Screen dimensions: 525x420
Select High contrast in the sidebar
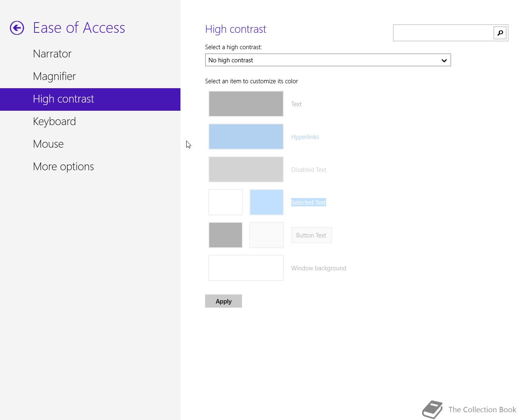click(90, 99)
